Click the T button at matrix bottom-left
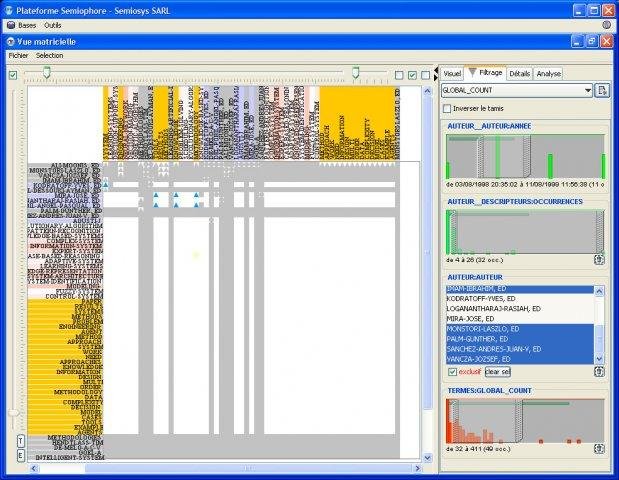This screenshot has height=480, width=619. pos(21,441)
